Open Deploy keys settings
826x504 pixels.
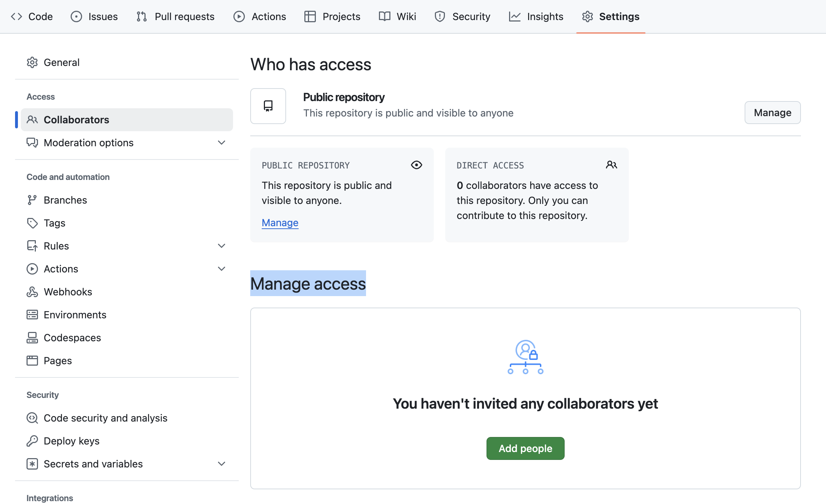71,441
